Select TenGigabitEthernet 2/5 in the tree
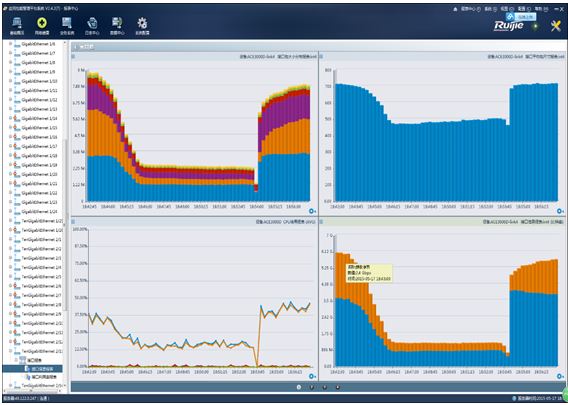Viewport: 568px width, 405px height. 41,277
